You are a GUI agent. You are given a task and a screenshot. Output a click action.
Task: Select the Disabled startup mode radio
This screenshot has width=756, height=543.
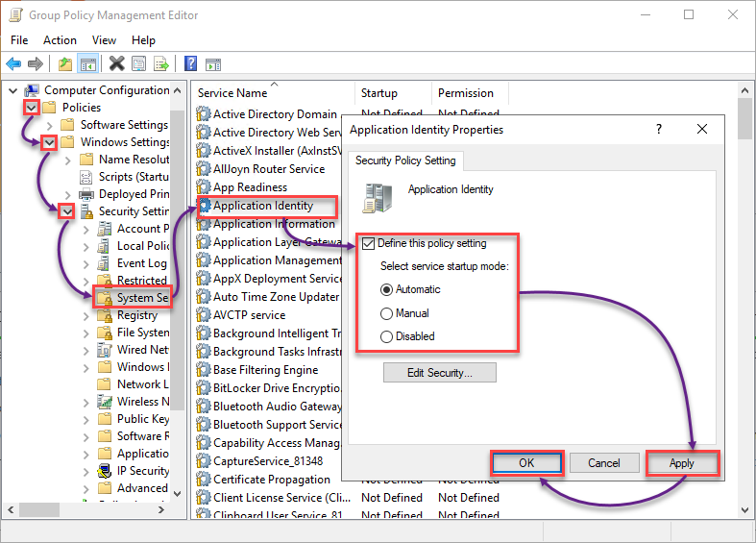(x=386, y=336)
